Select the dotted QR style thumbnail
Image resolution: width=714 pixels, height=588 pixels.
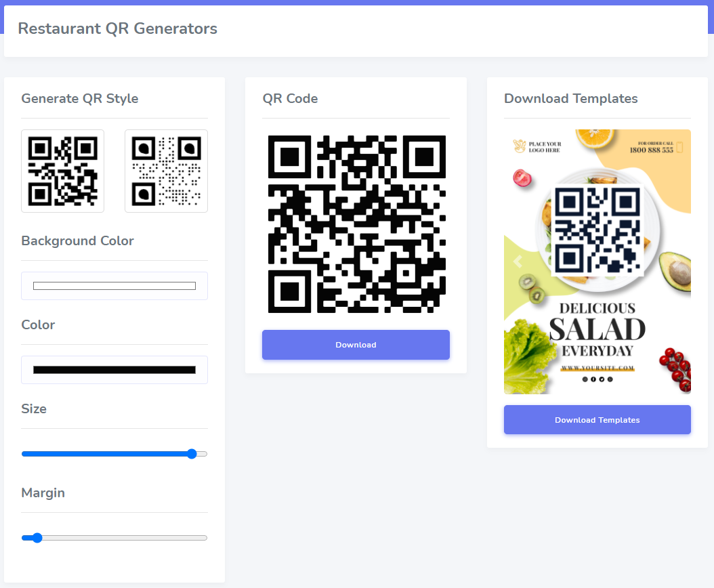coord(166,171)
